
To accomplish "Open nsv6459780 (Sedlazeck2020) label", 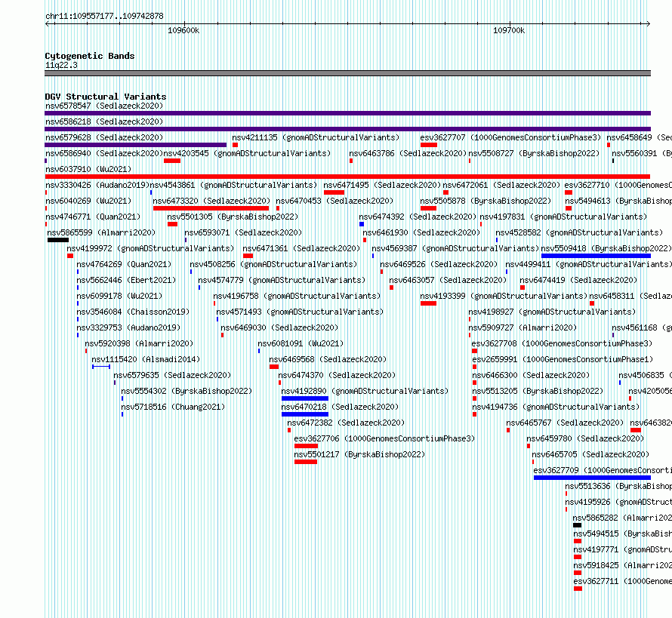I will point(585,438).
